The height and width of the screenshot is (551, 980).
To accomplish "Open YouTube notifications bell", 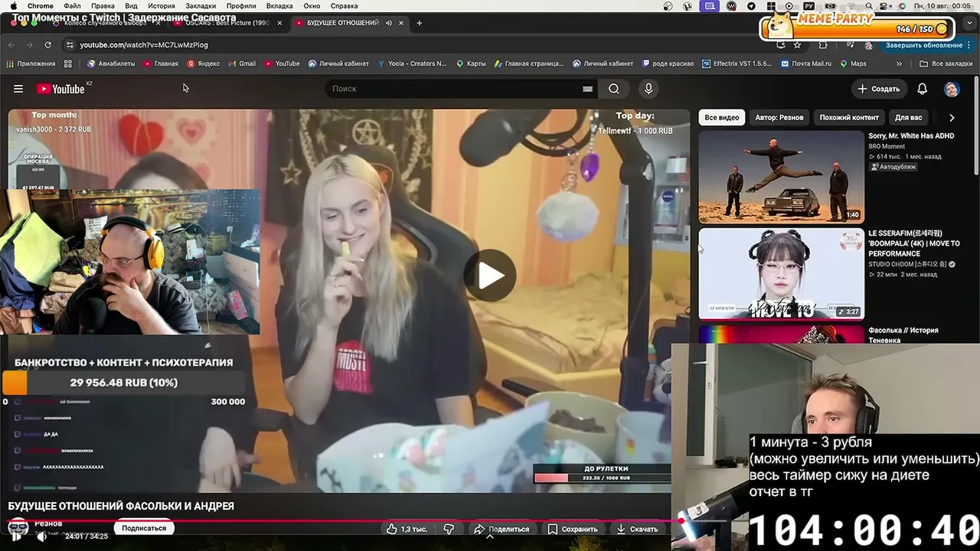I will [x=923, y=89].
